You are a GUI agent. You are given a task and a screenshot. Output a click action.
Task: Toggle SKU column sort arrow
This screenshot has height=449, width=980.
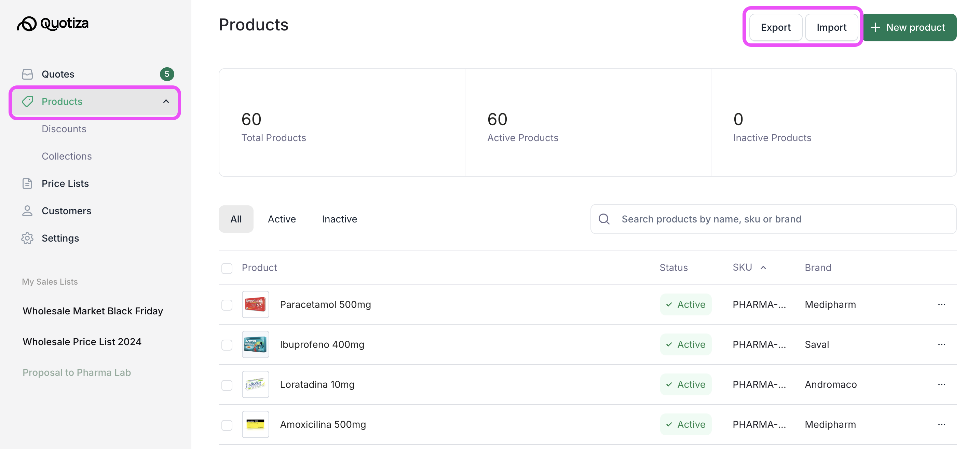[x=763, y=268]
